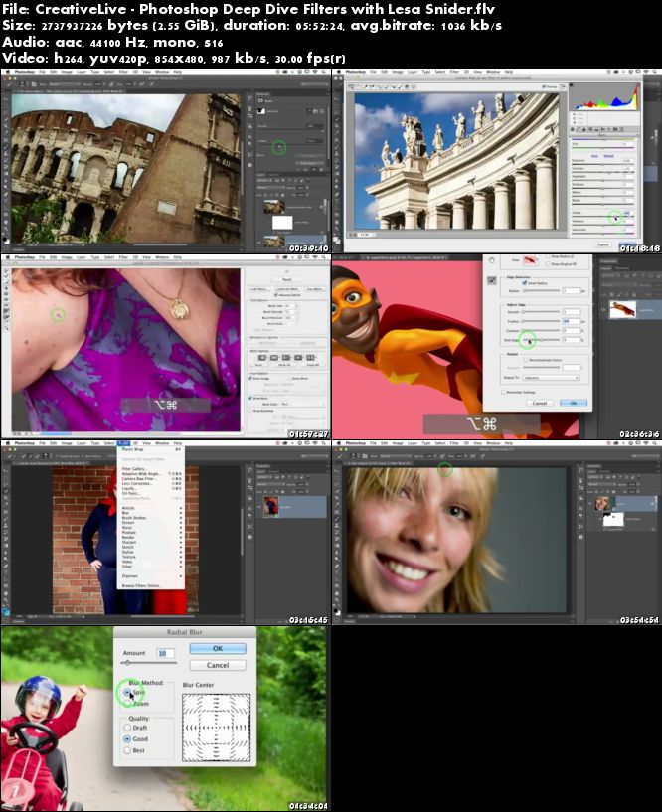Choose Liquify from the Filter menu
The width and height of the screenshot is (662, 812).
(151, 488)
